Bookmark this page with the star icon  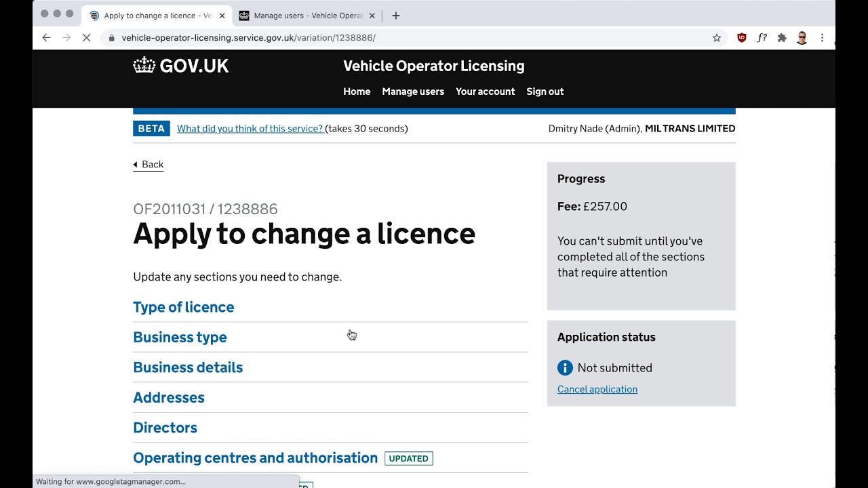(x=717, y=38)
